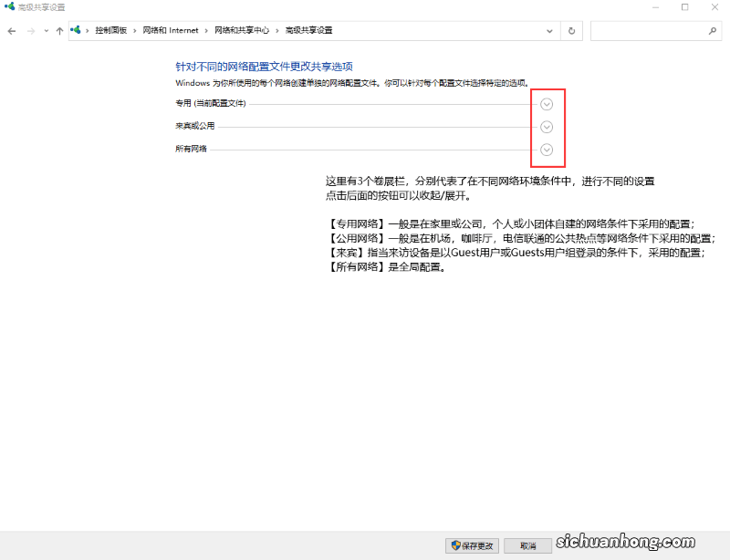Expand the 来宾或公用 profile section
Screen dimensions: 730x560
(x=547, y=126)
